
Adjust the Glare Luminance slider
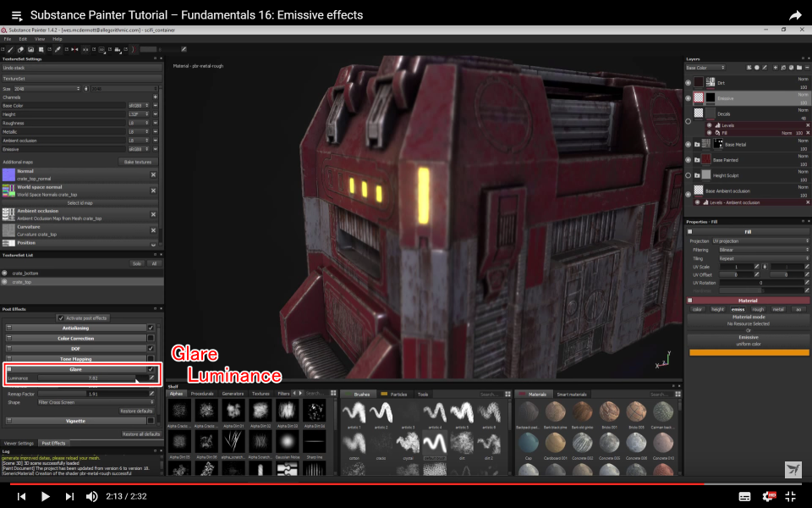(92, 378)
